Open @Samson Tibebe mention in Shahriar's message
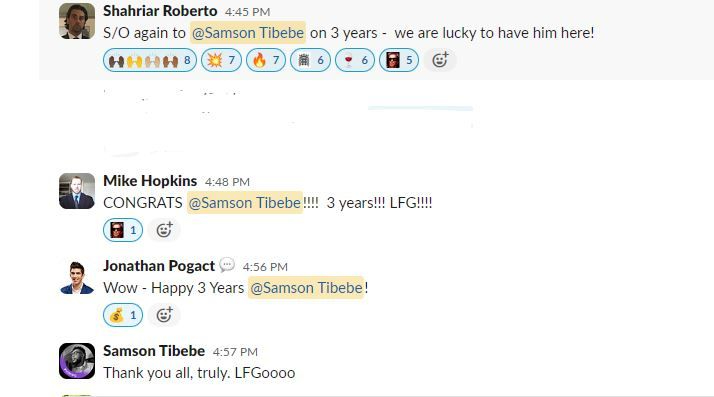 [x=248, y=33]
